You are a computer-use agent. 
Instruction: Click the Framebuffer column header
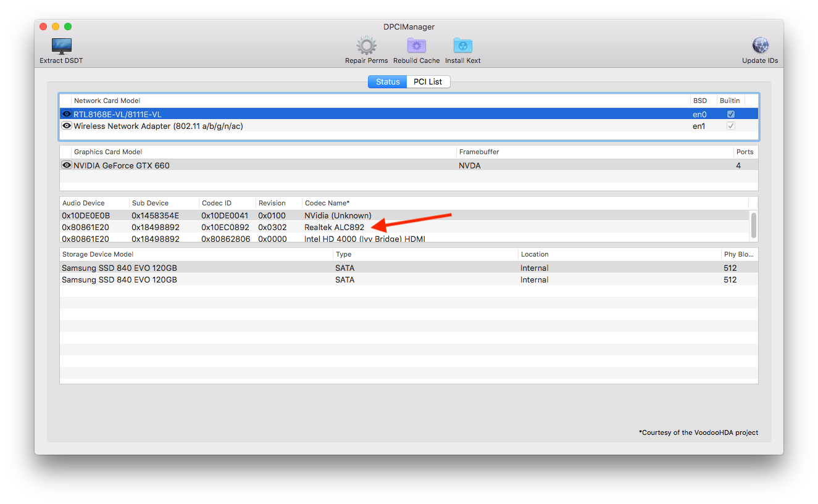[x=595, y=152]
